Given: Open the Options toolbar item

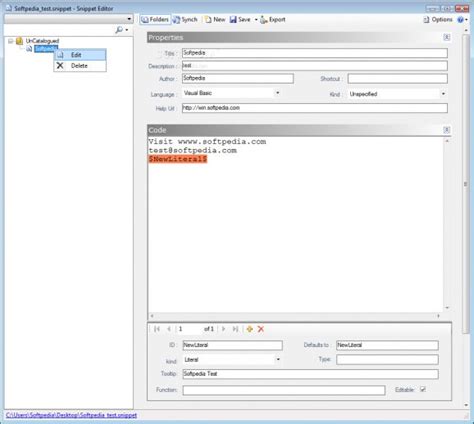Looking at the screenshot, I should pos(438,20).
